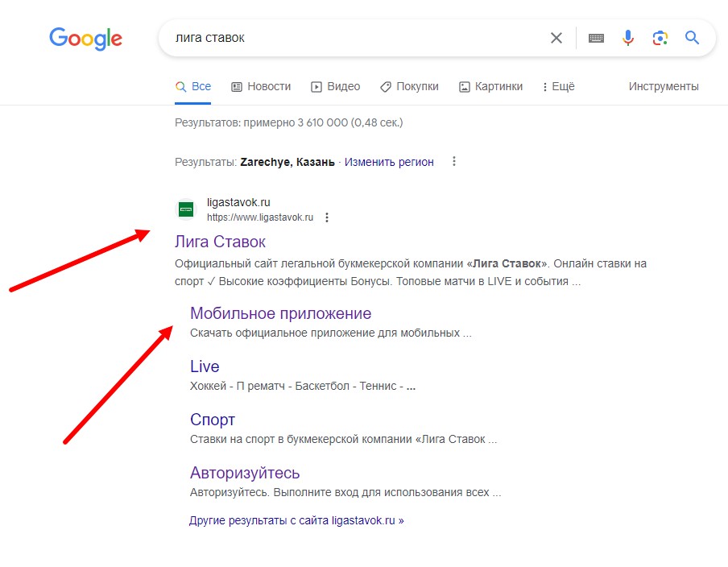Open three-dot menu next to ligastavok.ru URL
This screenshot has height=567, width=728.
[x=327, y=217]
